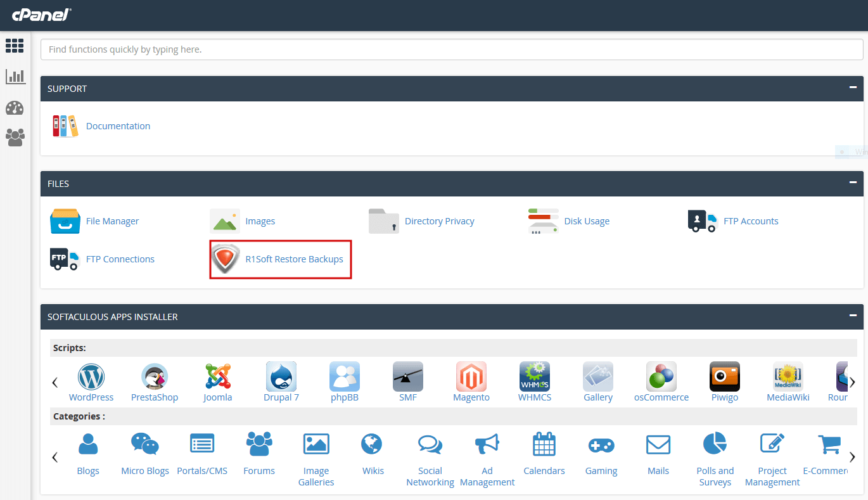The image size is (868, 500).
Task: Select the Joomla script icon
Action: click(217, 375)
